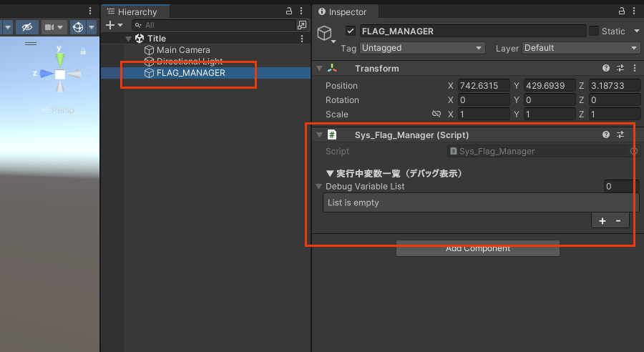
Task: Collapse the Title scene in Hierarchy
Action: pyautogui.click(x=128, y=39)
